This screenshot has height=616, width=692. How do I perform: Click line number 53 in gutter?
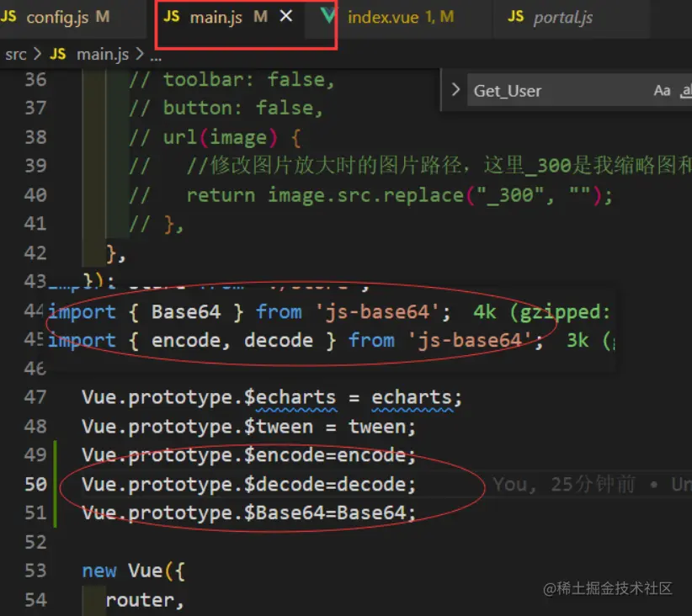(x=35, y=571)
